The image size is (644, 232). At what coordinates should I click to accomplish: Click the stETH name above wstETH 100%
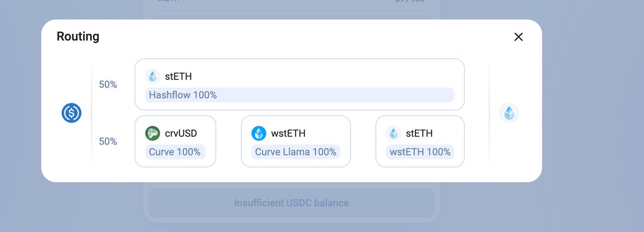[x=419, y=133]
